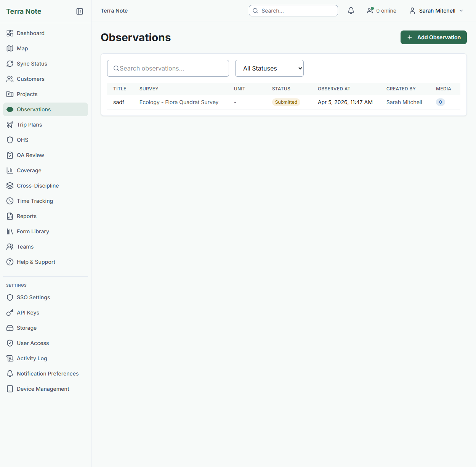Select Dashboard in the sidebar
Viewport: 476px width, 467px height.
pyautogui.click(x=30, y=33)
